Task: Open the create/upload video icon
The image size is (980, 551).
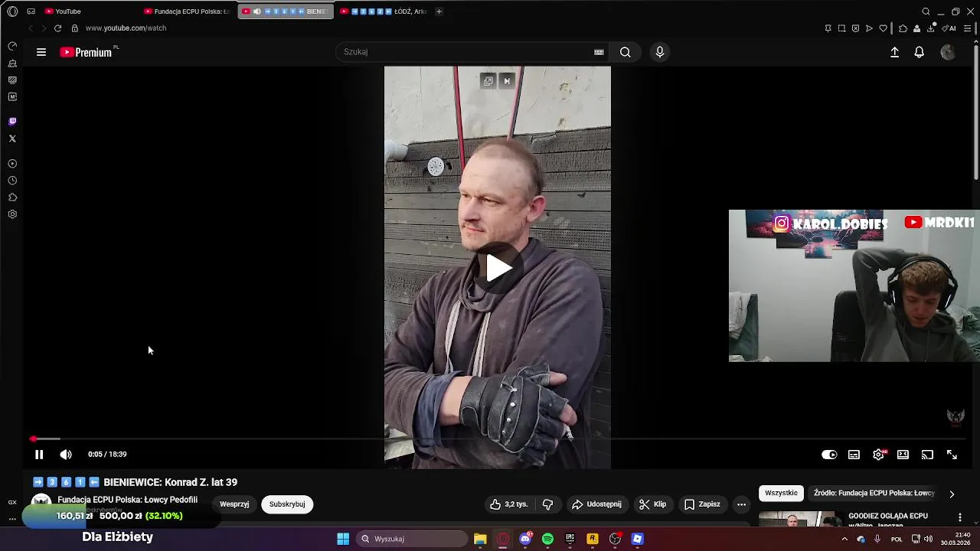Action: point(894,52)
